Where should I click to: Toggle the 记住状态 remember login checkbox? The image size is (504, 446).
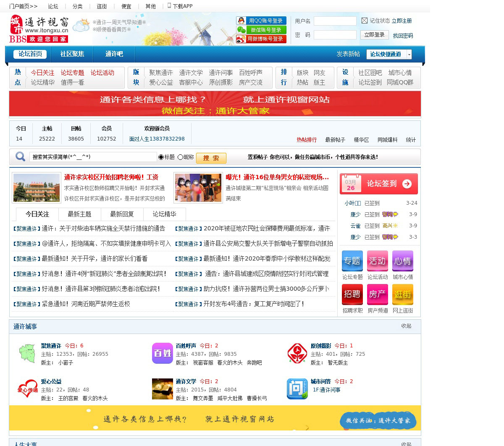tap(365, 21)
